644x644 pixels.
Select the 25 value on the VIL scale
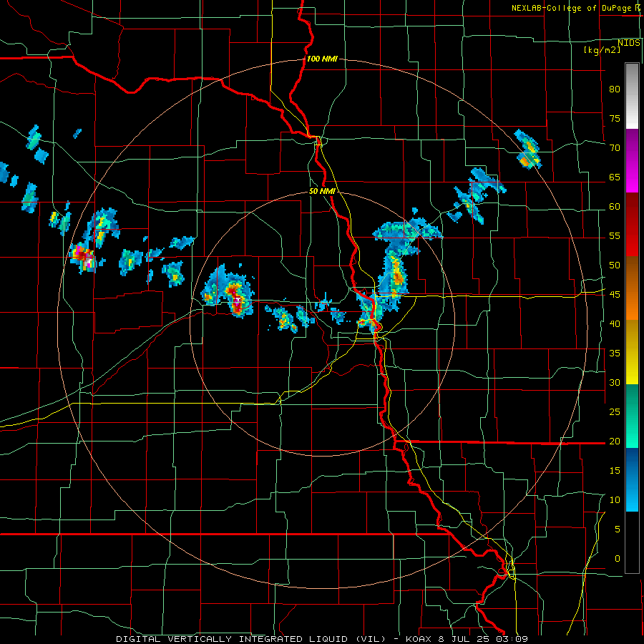click(x=615, y=412)
